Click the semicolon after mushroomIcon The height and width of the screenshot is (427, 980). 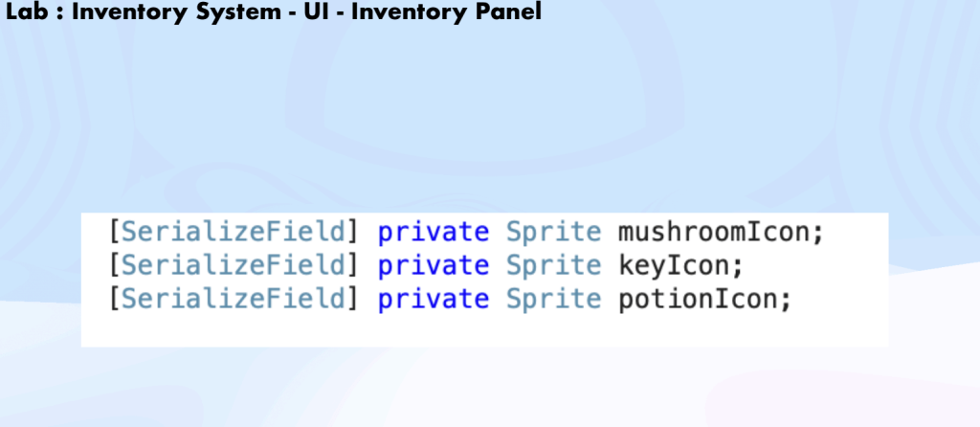coord(819,235)
